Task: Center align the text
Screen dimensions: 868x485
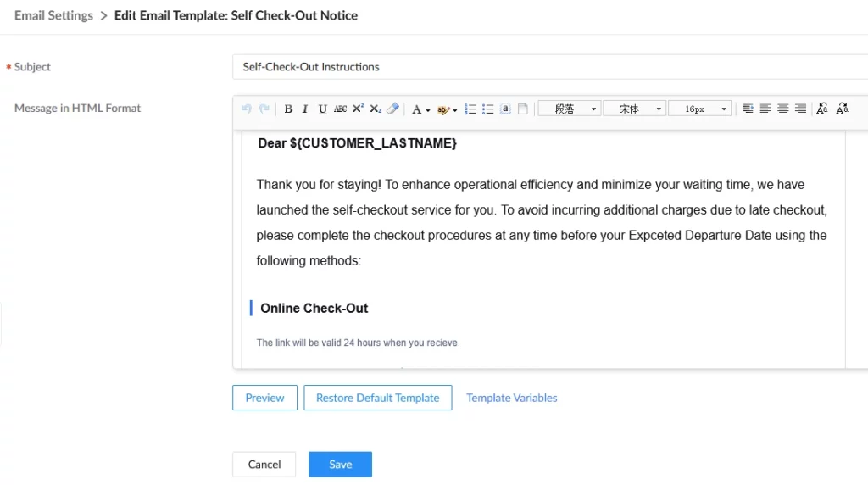Action: point(782,109)
